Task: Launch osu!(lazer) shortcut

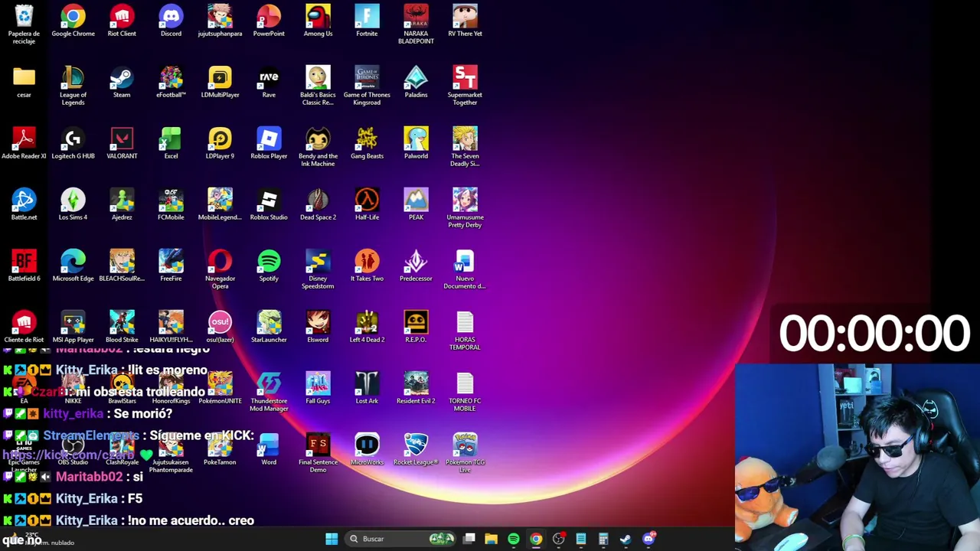Action: 220,327
